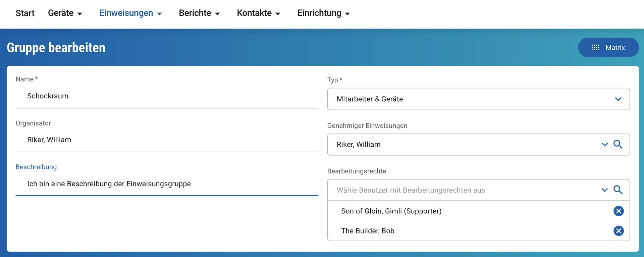Open the Einrichtung menu
This screenshot has width=644, height=257.
(x=324, y=13)
